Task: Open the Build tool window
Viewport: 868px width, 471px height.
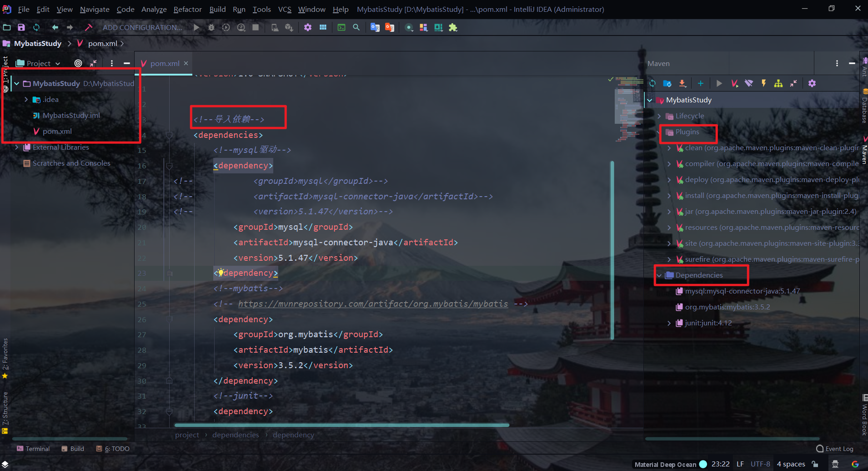Action: coord(73,449)
